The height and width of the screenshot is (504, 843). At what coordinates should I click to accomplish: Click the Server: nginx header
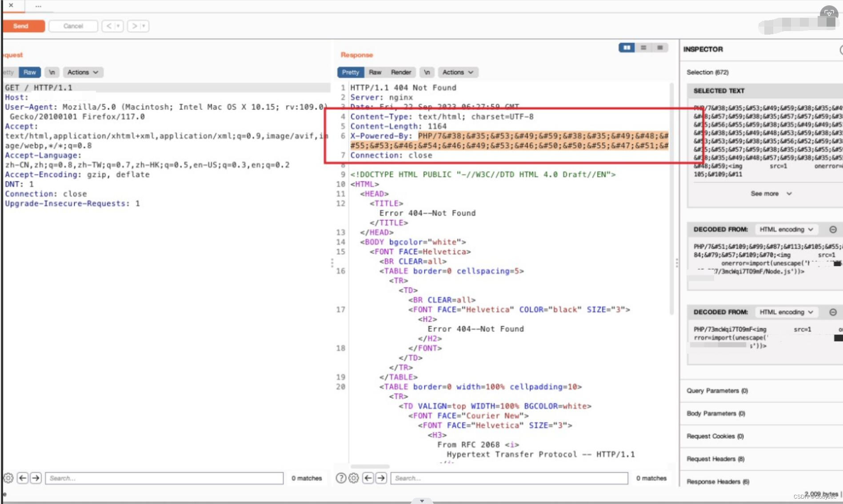[381, 97]
